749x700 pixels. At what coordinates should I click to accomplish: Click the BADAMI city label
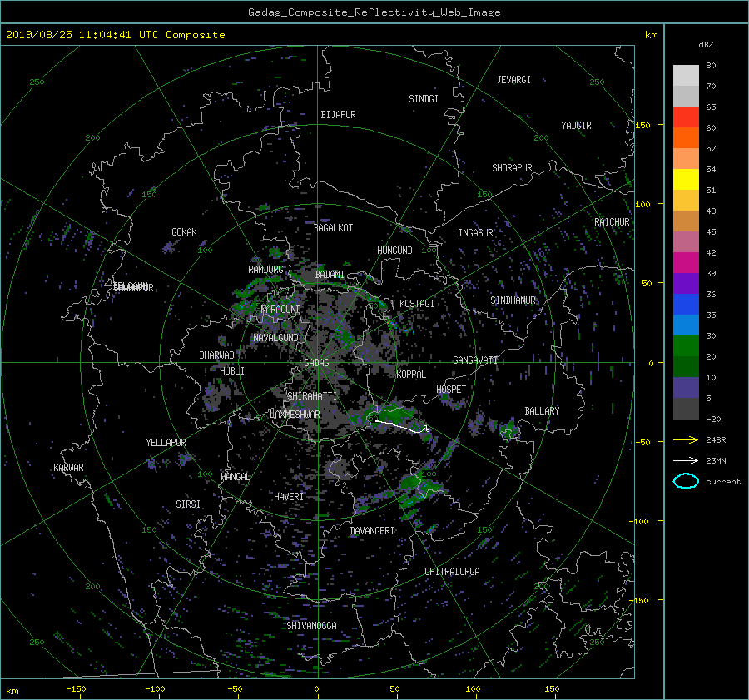330,275
